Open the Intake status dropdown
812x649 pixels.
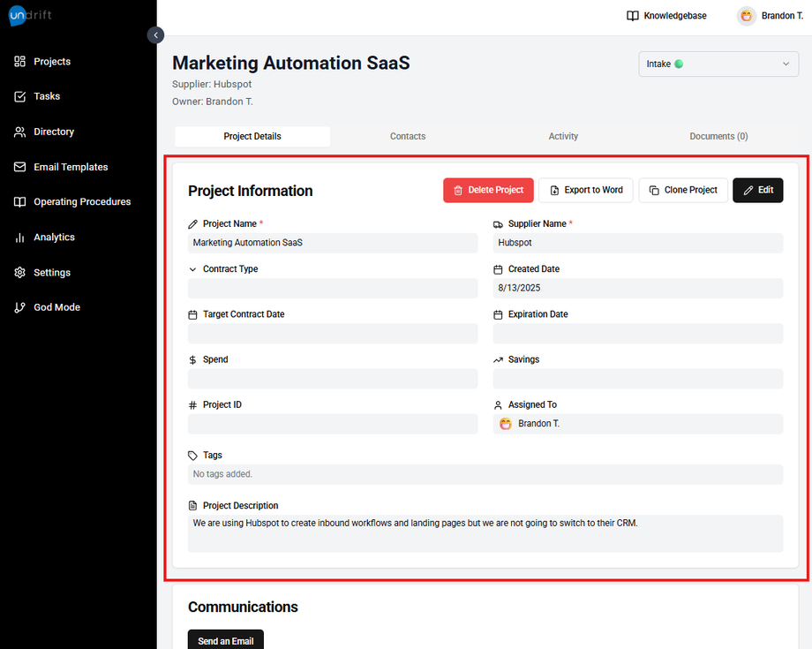click(718, 64)
